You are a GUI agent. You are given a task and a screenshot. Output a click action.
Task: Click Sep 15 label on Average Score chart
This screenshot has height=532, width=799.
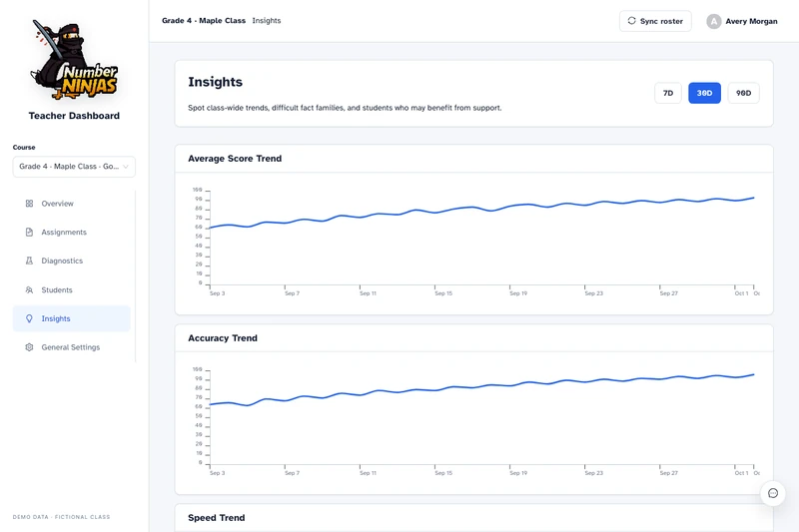(443, 293)
